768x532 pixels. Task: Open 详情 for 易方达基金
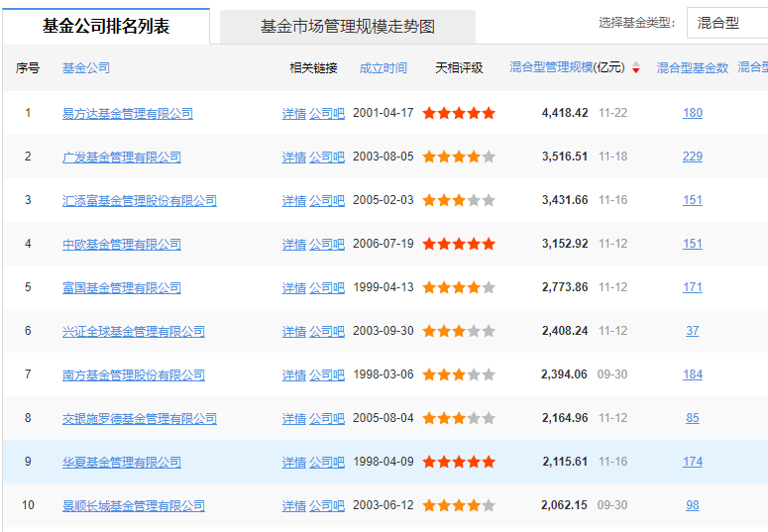click(x=294, y=113)
